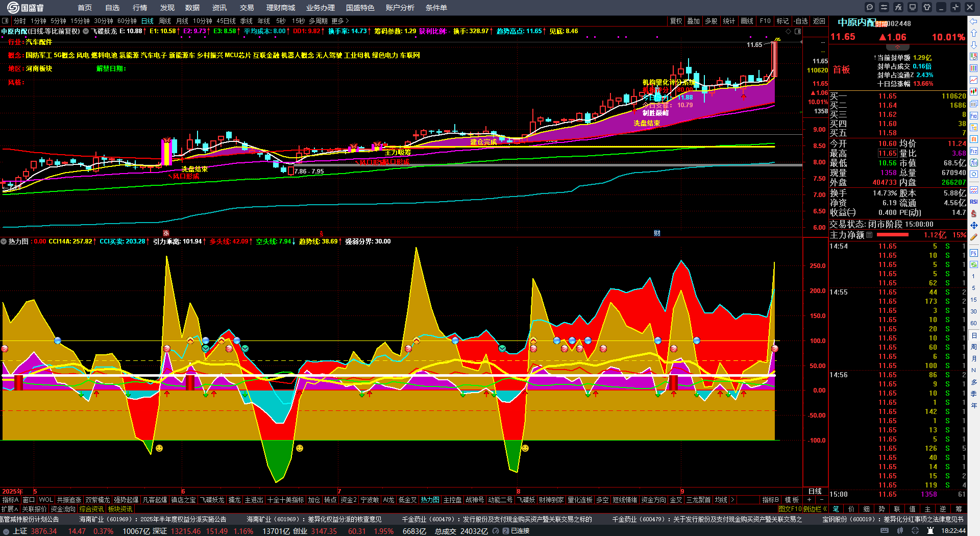Toggle -自选 remove from watchlist
The image size is (980, 536).
tap(801, 21)
